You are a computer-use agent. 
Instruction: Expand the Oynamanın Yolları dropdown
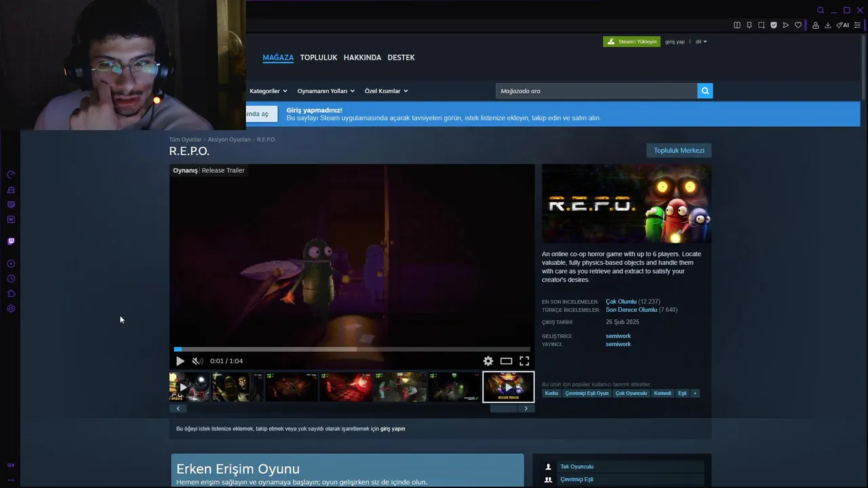point(326,91)
